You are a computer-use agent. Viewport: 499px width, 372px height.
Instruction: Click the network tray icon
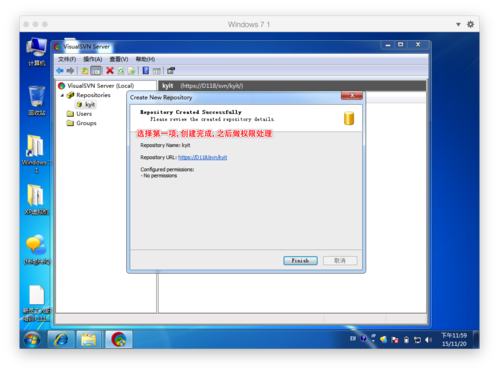pos(417,340)
